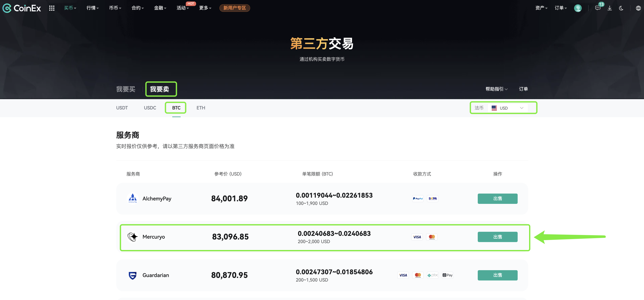The image size is (644, 300).
Task: Click the limit 0.00119044~0.02261853
Action: click(x=334, y=195)
